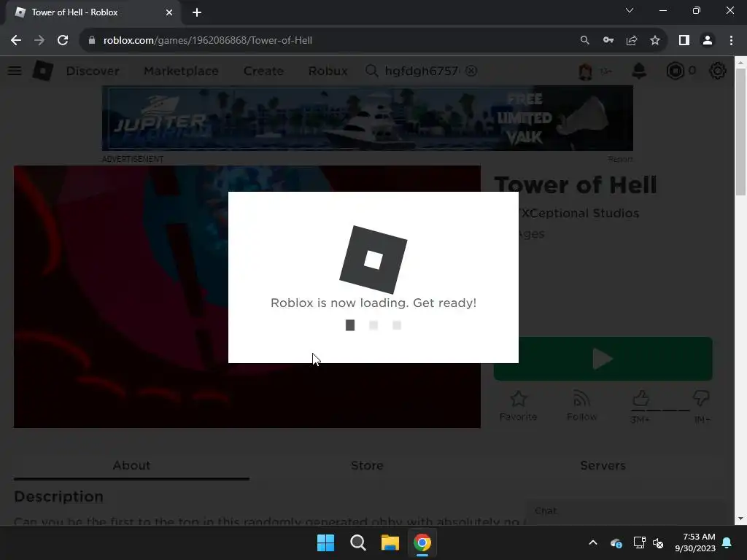Click the zoom magnifier icon in address bar
This screenshot has width=747, height=560.
click(x=584, y=41)
